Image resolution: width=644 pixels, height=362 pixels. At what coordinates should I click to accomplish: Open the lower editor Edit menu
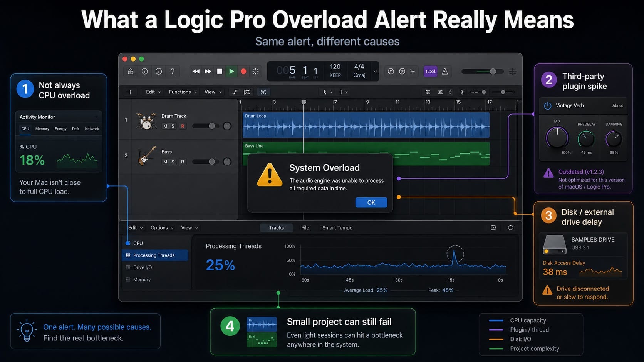tap(135, 228)
